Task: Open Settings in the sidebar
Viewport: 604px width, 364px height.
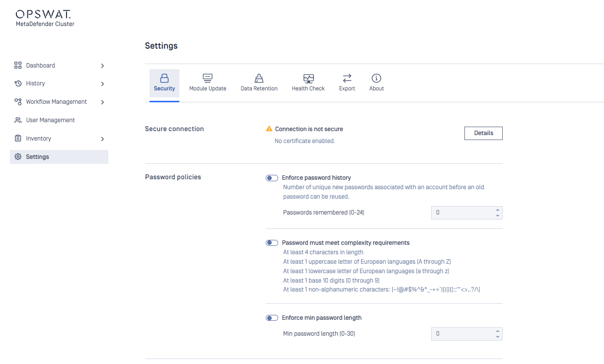Action: pyautogui.click(x=38, y=157)
